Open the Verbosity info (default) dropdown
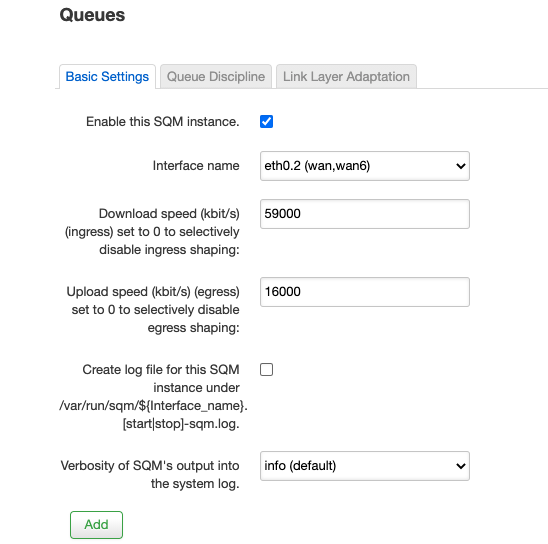548x544 pixels. pos(365,466)
